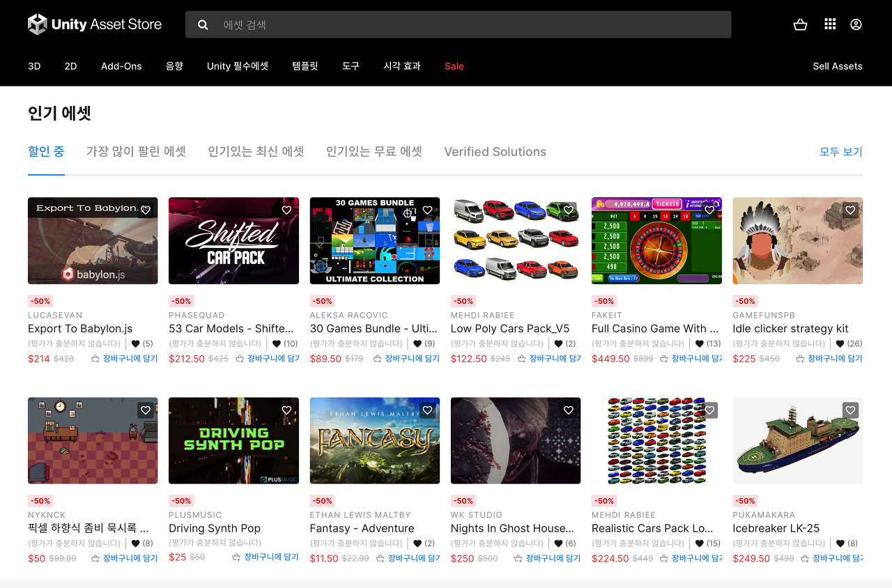Add Driving Synth Pop to cart
Screen dimensions: 892x588
pyautogui.click(x=265, y=557)
